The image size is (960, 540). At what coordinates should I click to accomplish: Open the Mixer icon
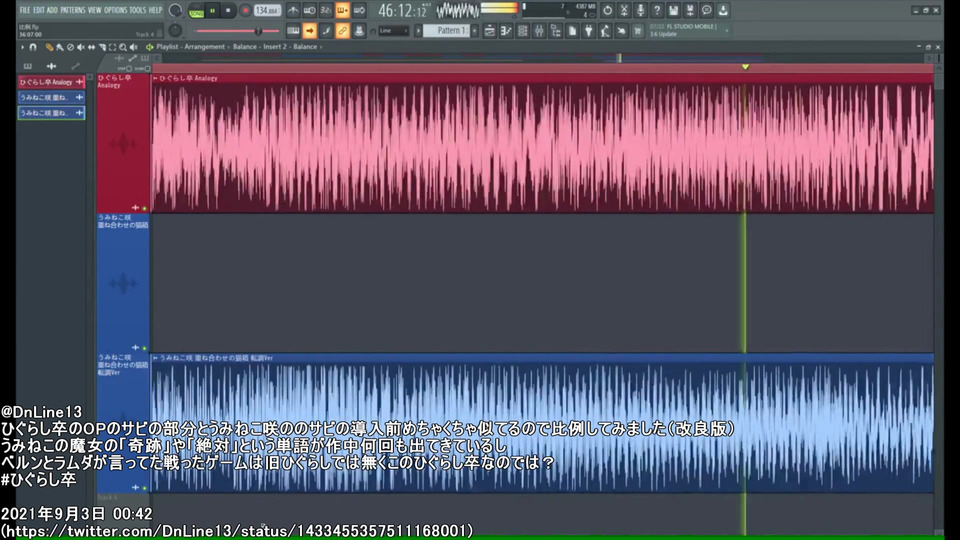[x=539, y=31]
